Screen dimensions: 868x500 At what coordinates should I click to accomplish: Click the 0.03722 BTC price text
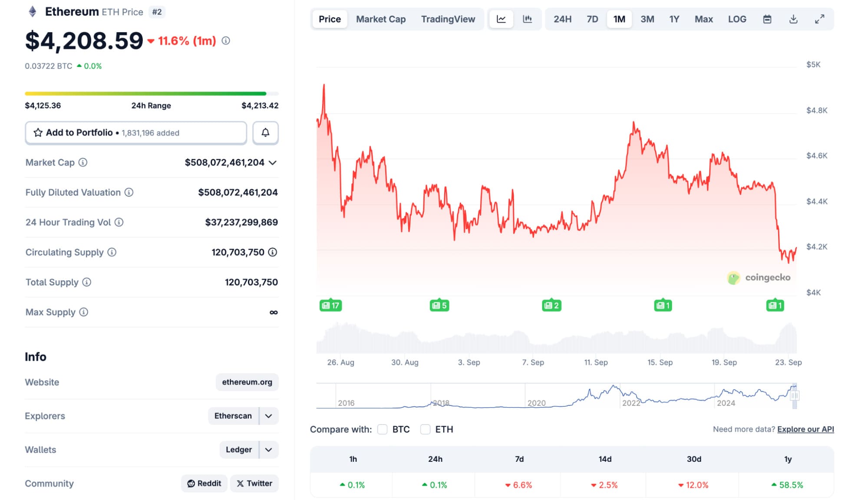click(x=49, y=66)
